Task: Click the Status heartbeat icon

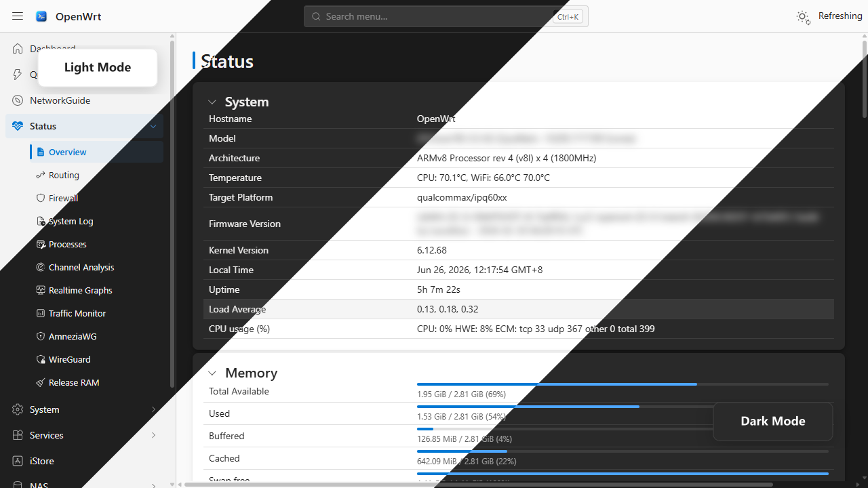Action: (x=18, y=126)
